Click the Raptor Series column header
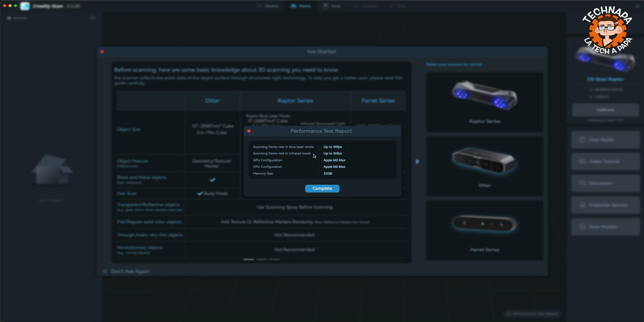 295,100
